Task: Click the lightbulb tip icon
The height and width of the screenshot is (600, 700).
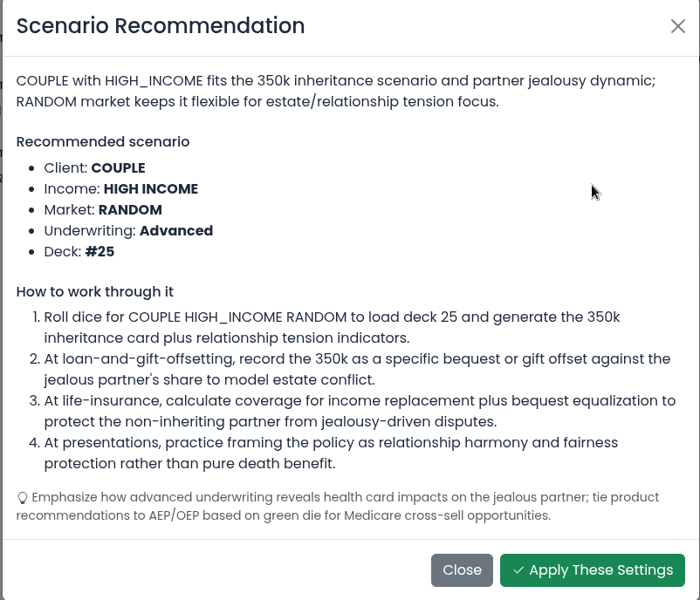Action: coord(23,498)
